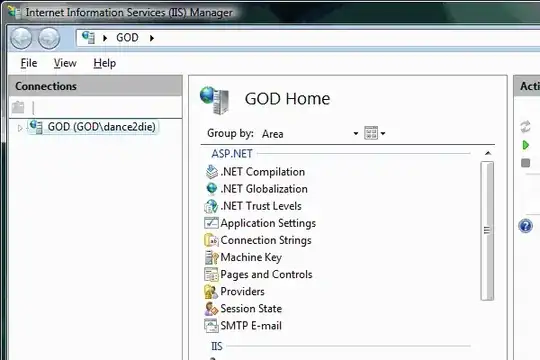The image size is (540, 360).
Task: Open the SMTP E-mail icon
Action: [x=211, y=326]
